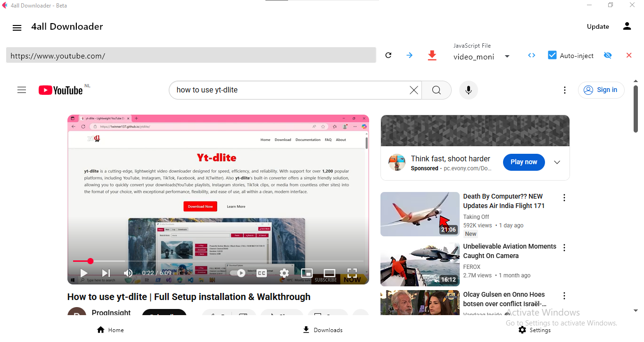The height and width of the screenshot is (342, 644).
Task: Open the Air India Flight 171 thumbnail
Action: pyautogui.click(x=420, y=214)
